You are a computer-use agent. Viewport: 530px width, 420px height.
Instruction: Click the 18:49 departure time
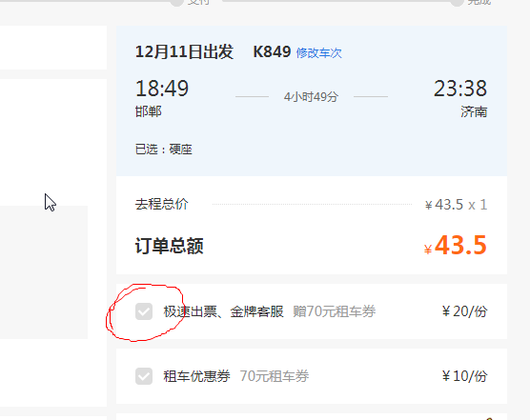(x=162, y=89)
